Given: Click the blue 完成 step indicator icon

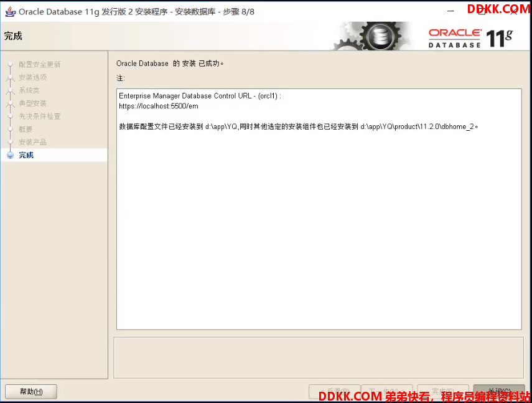Looking at the screenshot, I should pyautogui.click(x=10, y=155).
